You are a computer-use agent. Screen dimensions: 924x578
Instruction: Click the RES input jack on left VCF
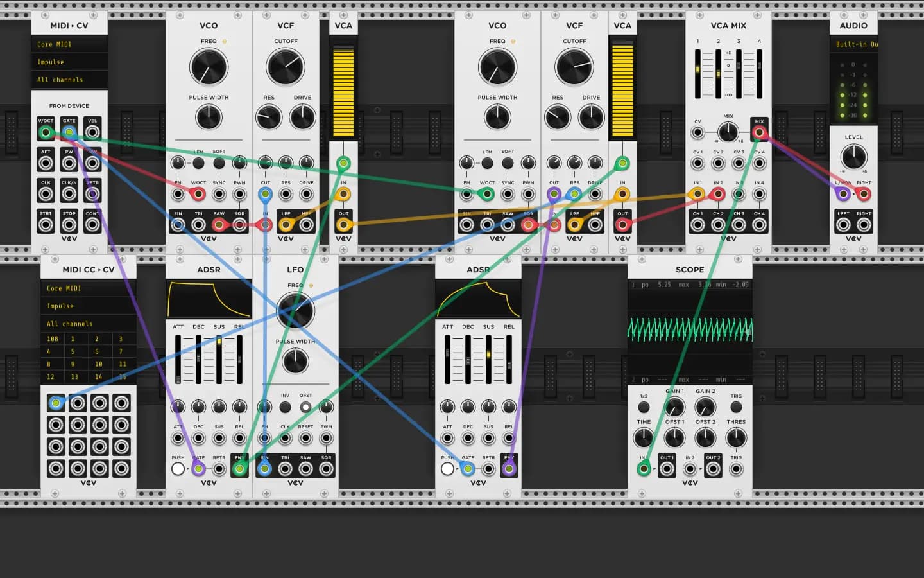(286, 194)
